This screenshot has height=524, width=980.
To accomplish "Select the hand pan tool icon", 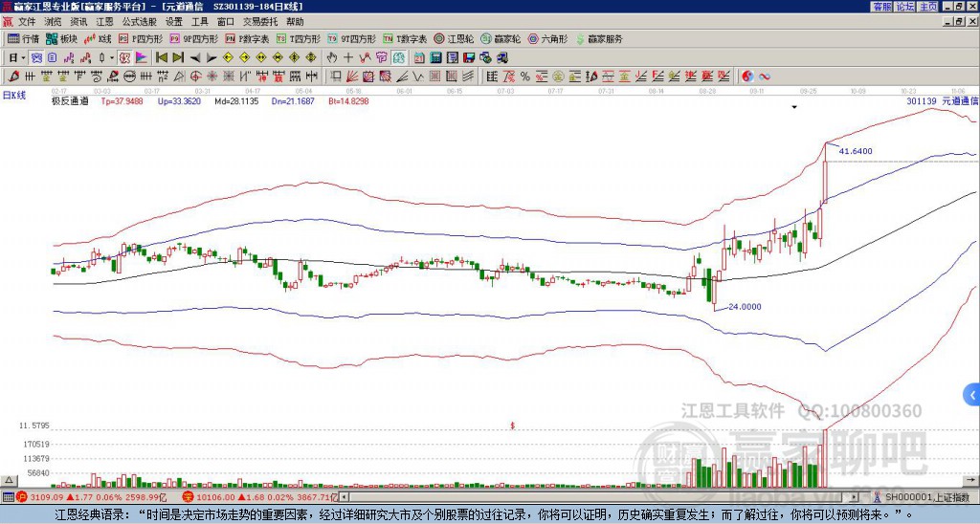I will point(332,57).
